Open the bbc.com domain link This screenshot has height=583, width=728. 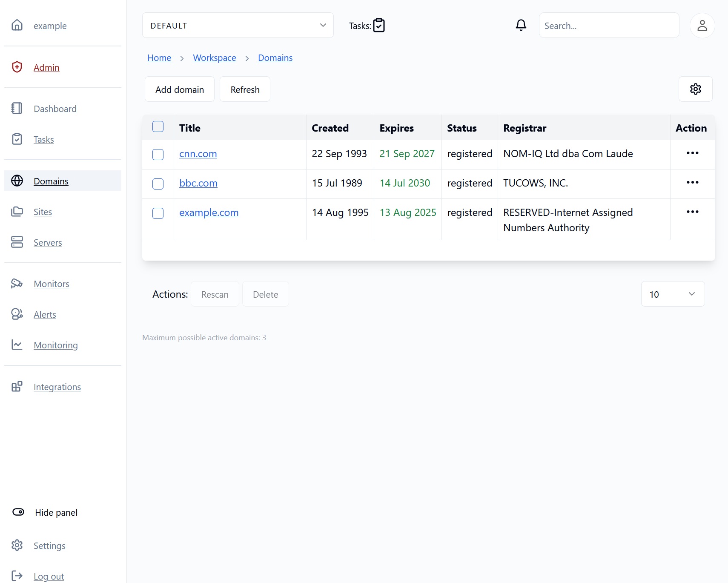pyautogui.click(x=198, y=183)
